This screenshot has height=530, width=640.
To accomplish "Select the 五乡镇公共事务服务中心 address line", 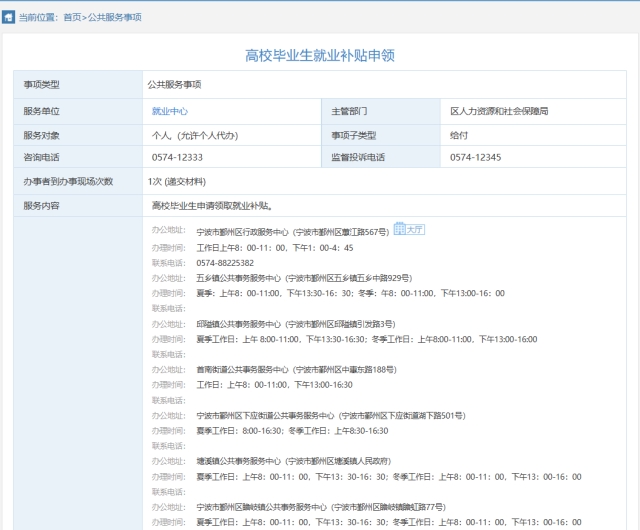I will click(x=304, y=278).
